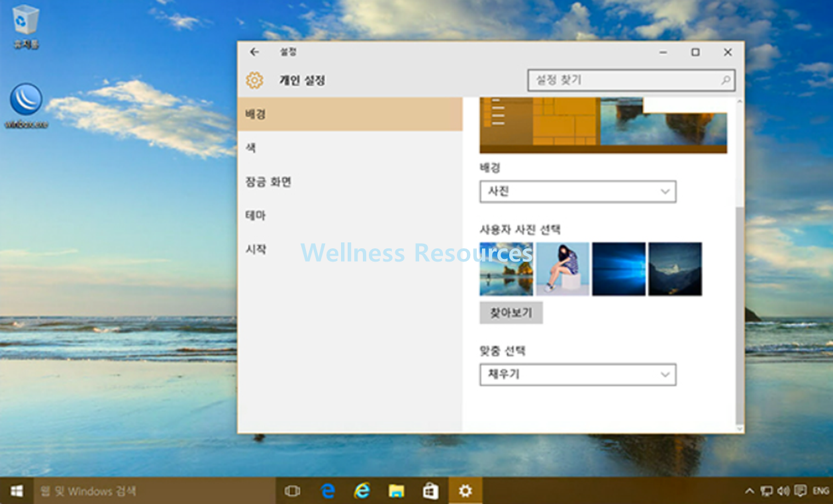This screenshot has height=504, width=833.
Task: Open the 테마 settings page
Action: click(350, 215)
